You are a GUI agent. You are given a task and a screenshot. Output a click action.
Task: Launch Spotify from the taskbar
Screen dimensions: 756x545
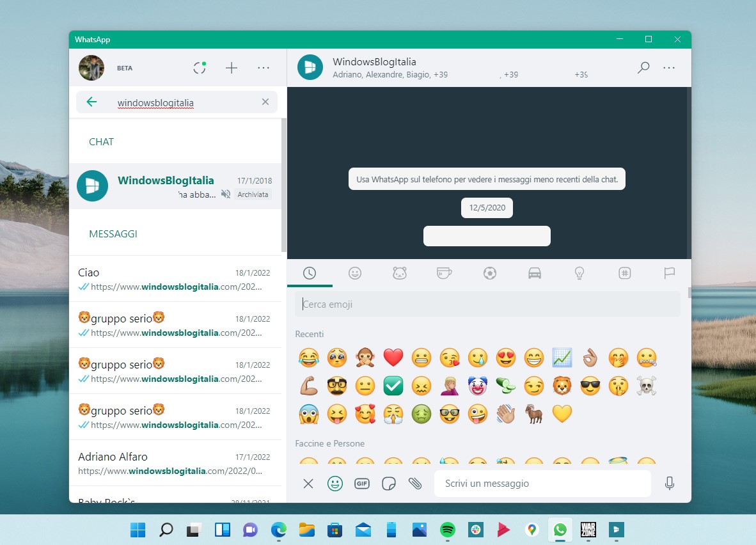448,530
